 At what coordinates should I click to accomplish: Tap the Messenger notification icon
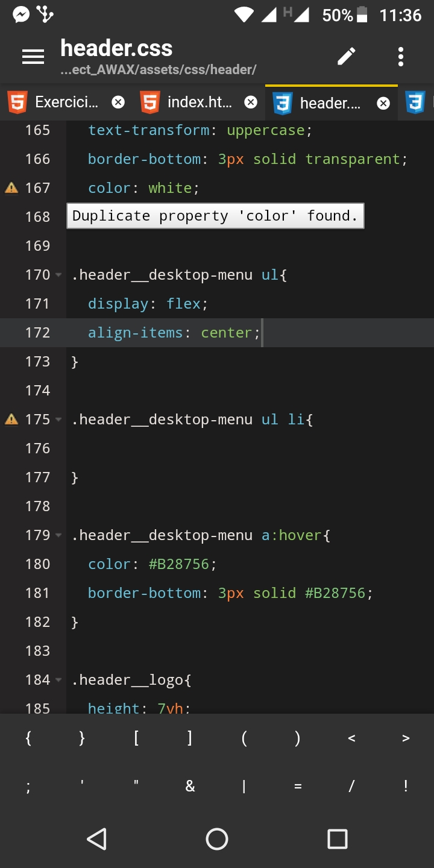(21, 14)
